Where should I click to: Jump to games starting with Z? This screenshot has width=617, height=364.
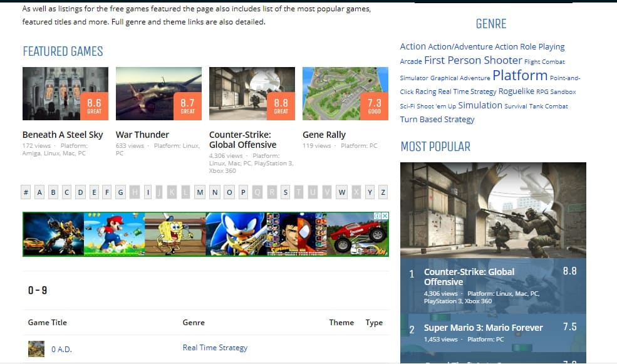pyautogui.click(x=383, y=192)
